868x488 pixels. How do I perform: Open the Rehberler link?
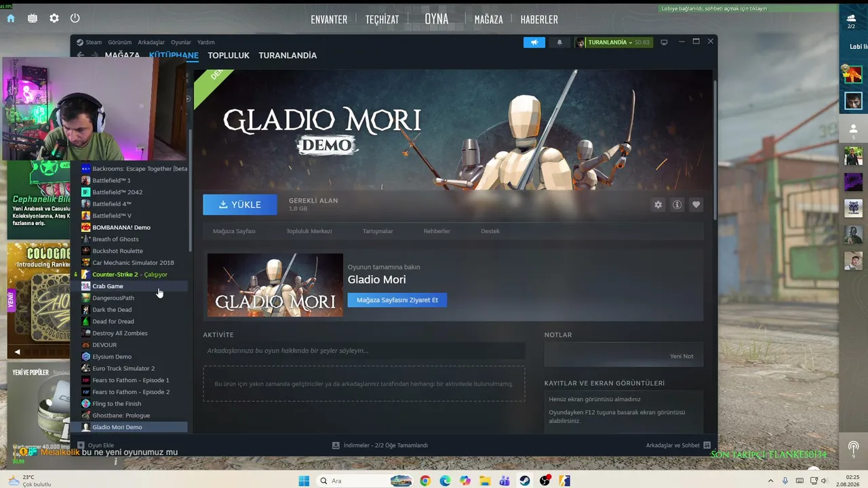tap(437, 231)
